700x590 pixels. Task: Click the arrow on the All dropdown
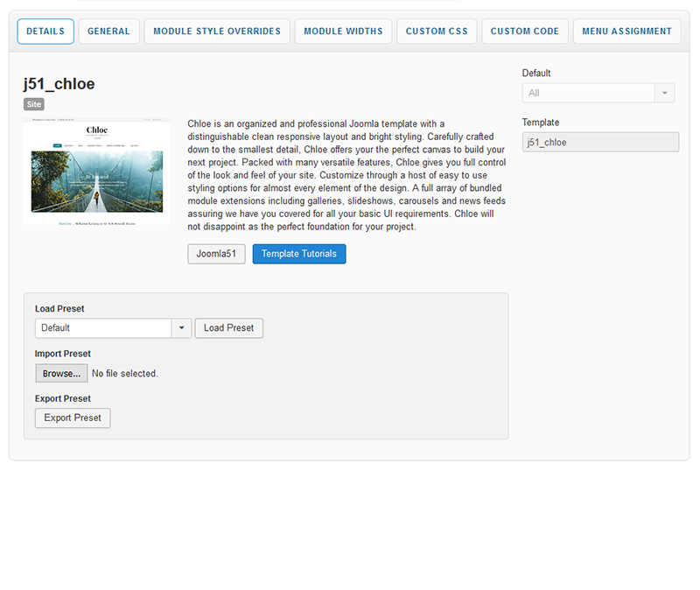[665, 93]
